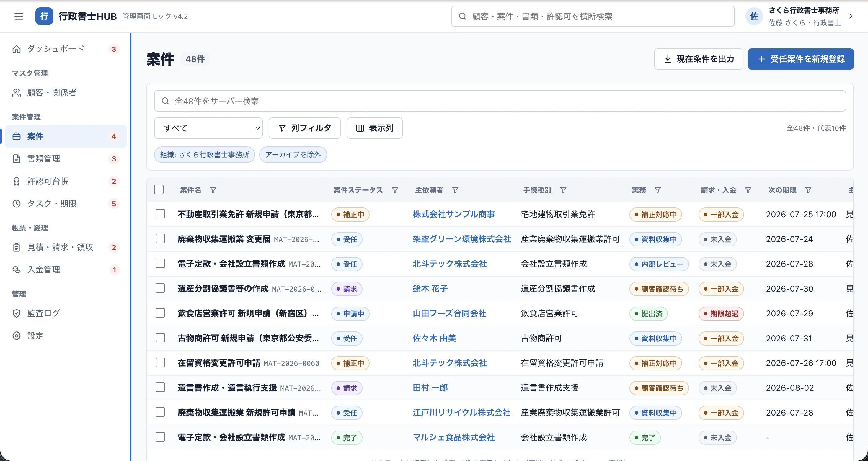Click the 組織: さくら行政書士事務所 filter chip
The image size is (868, 461).
pos(204,155)
